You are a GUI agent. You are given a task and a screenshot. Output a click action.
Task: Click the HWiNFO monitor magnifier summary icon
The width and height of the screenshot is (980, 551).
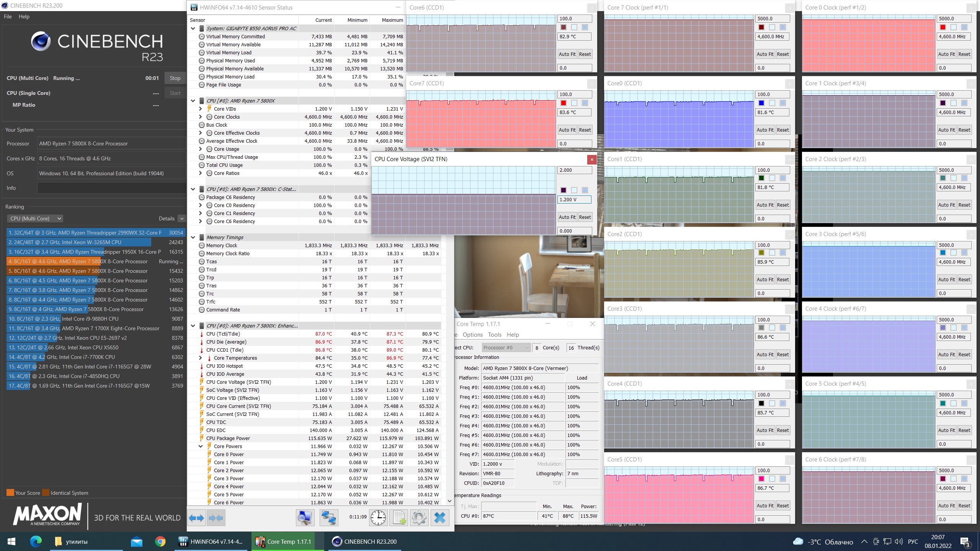click(x=305, y=518)
